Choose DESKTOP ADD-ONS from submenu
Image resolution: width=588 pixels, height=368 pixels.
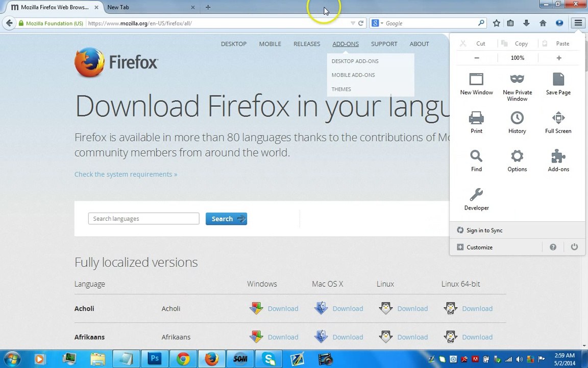coord(355,61)
